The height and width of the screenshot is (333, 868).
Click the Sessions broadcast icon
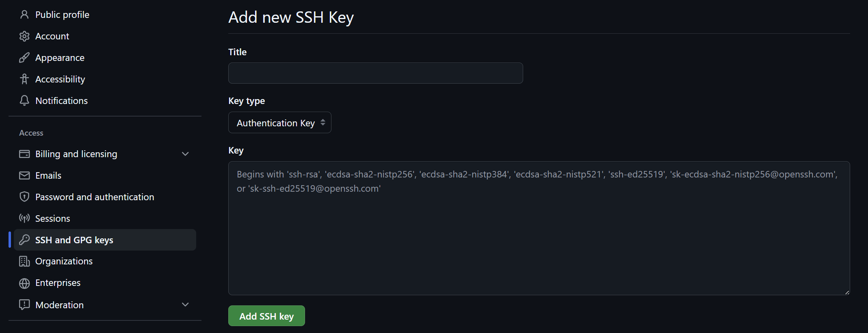(24, 218)
